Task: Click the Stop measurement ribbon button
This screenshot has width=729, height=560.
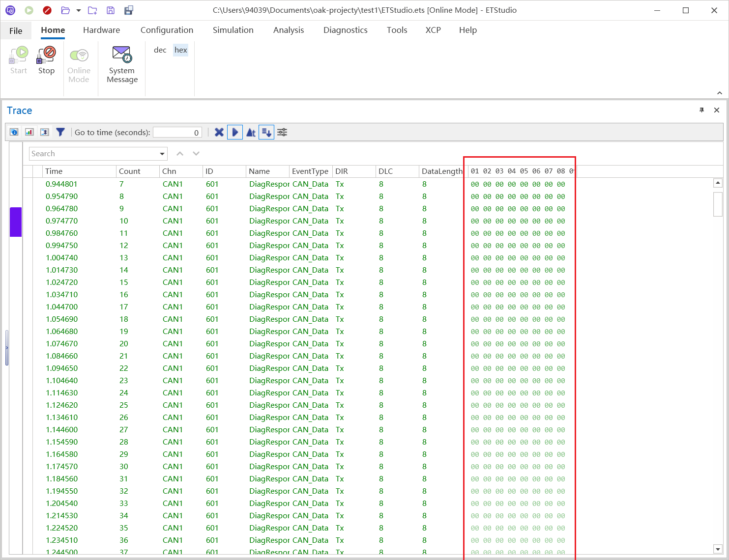Action: click(x=46, y=60)
